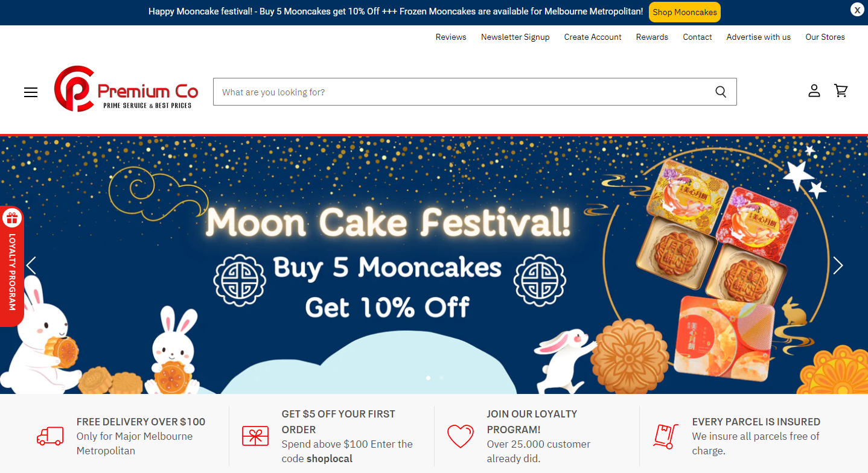Viewport: 868px width, 473px height.
Task: Click the delivery truck icon
Action: pyautogui.click(x=50, y=436)
